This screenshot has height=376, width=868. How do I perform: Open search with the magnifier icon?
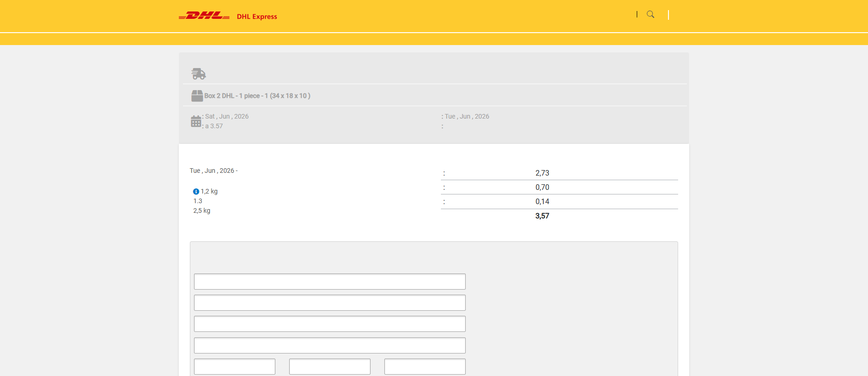click(x=651, y=14)
